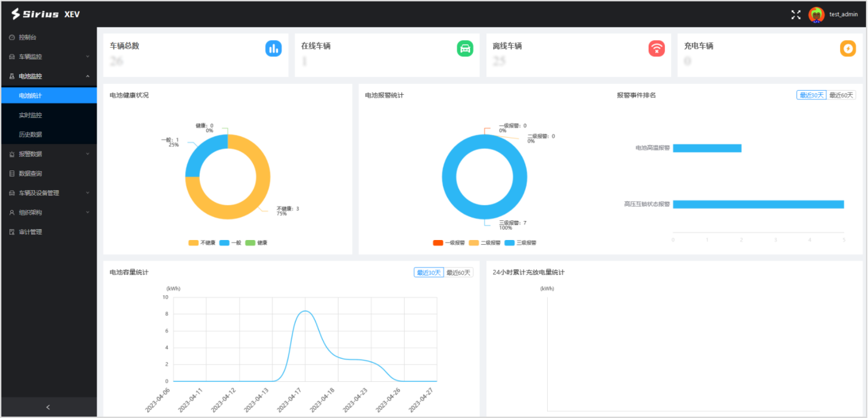The image size is (868, 418).
Task: Select 最近60天 for 报警事件排名
Action: click(x=841, y=95)
